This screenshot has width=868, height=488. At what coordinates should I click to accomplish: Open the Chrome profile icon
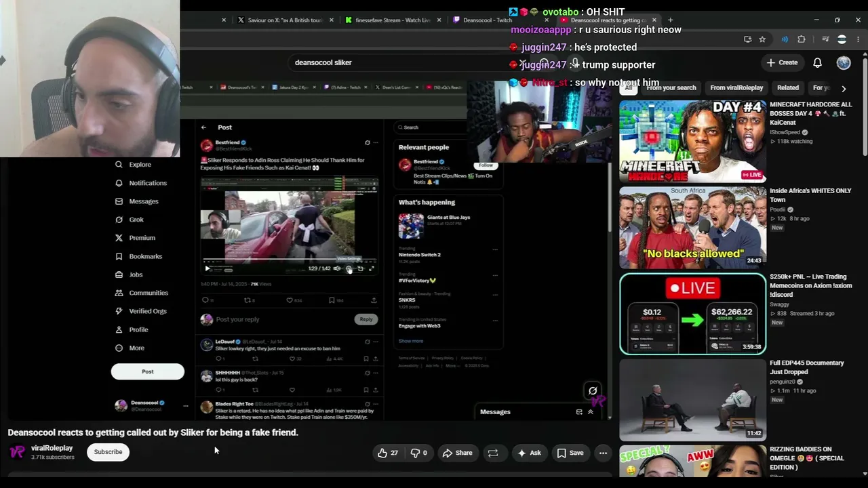click(842, 39)
